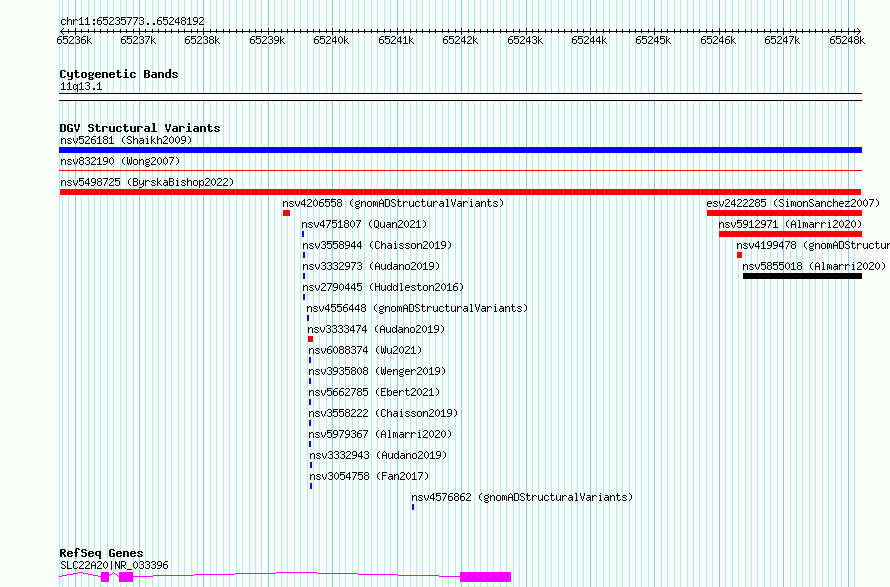Viewport: 890px width, 587px height.
Task: Select the thick red nsv5498725 bar
Action: pos(460,192)
